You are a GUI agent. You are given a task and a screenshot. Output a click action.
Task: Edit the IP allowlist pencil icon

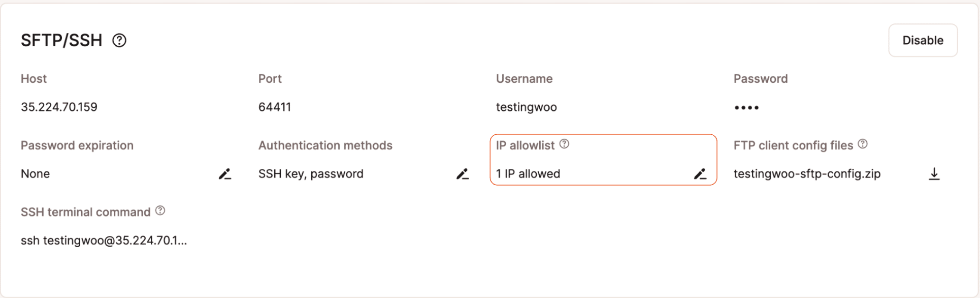[700, 174]
